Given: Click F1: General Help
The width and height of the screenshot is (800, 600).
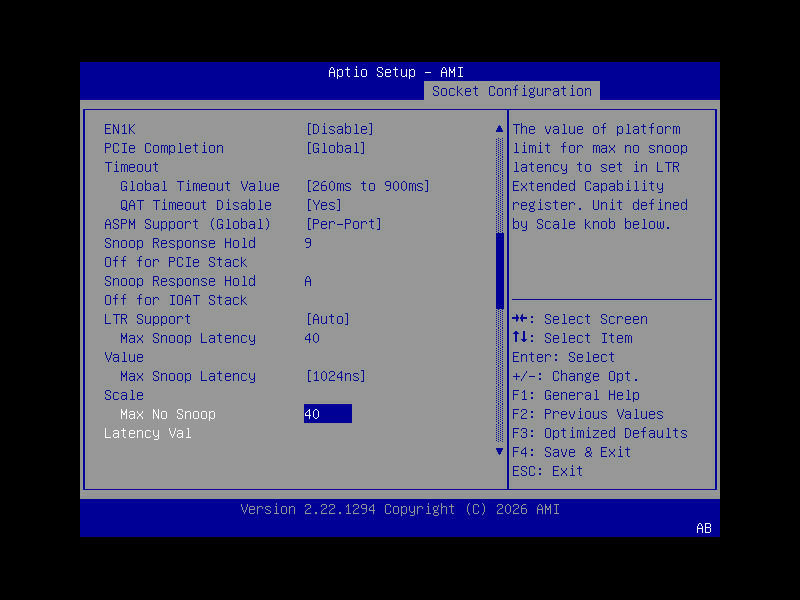Looking at the screenshot, I should pos(576,395).
